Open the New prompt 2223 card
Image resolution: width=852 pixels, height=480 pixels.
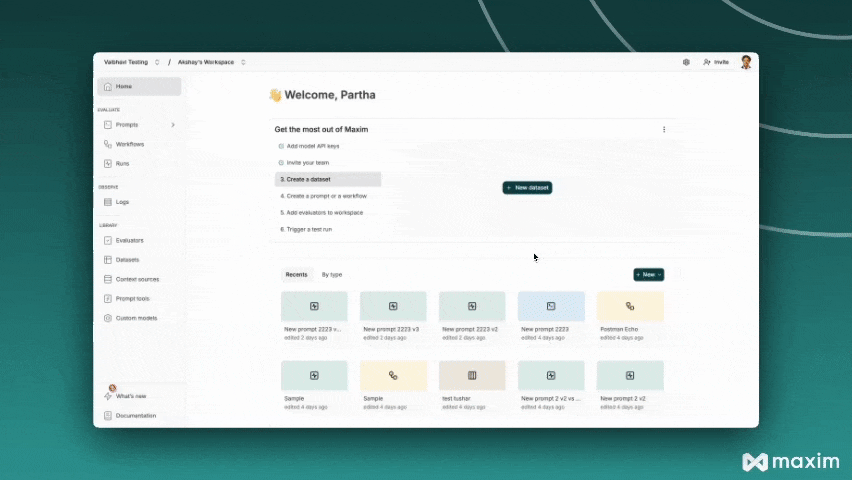tap(551, 316)
